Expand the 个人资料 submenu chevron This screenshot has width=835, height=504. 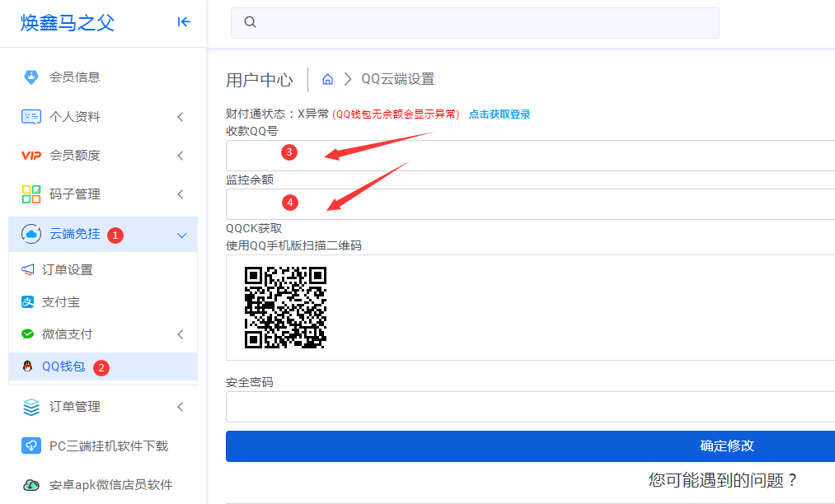181,117
